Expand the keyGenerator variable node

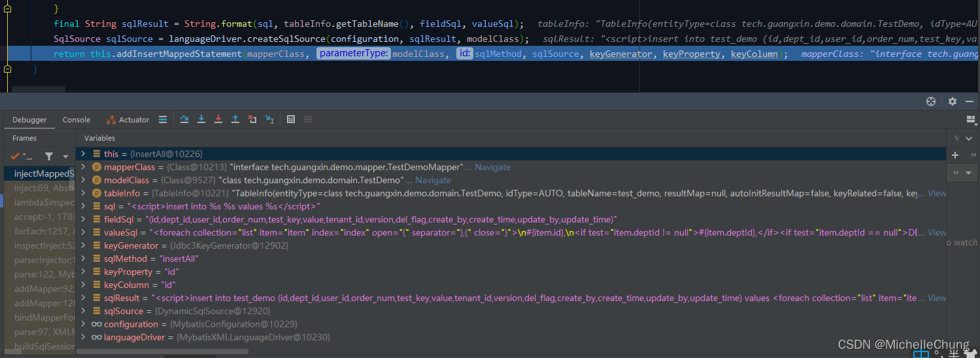pos(83,245)
